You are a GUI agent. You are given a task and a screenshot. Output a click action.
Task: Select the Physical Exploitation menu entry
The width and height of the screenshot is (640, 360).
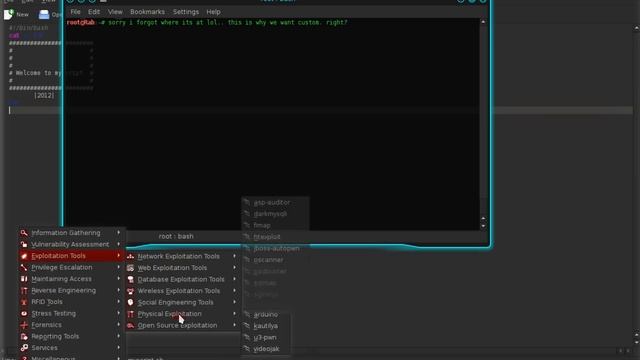click(x=182, y=314)
